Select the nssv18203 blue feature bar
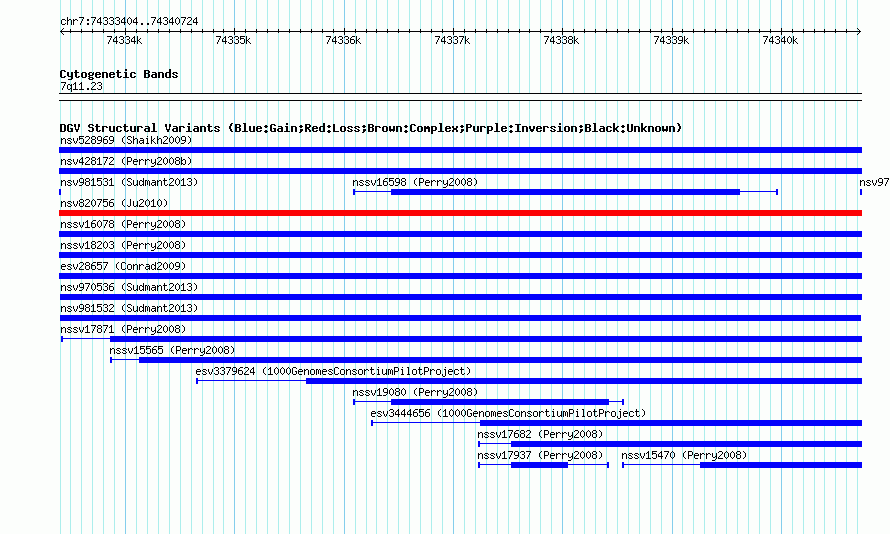Screen dimensions: 890x534 click(x=460, y=255)
